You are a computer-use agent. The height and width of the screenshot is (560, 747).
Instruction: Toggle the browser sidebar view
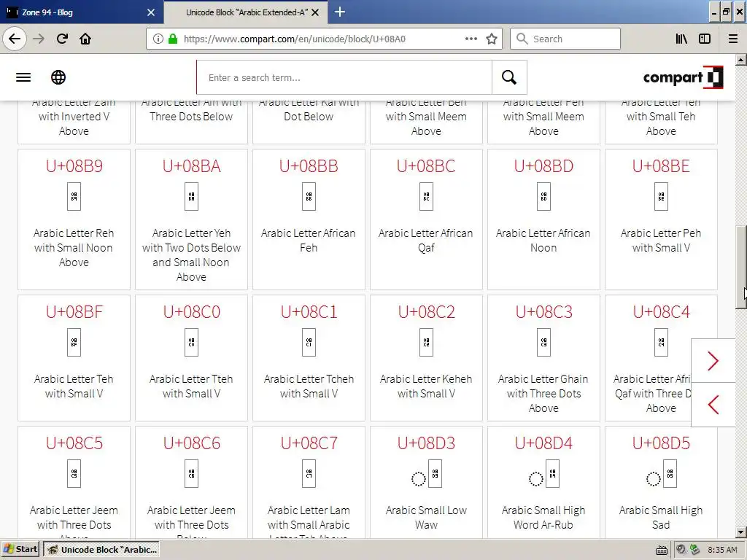tap(705, 39)
